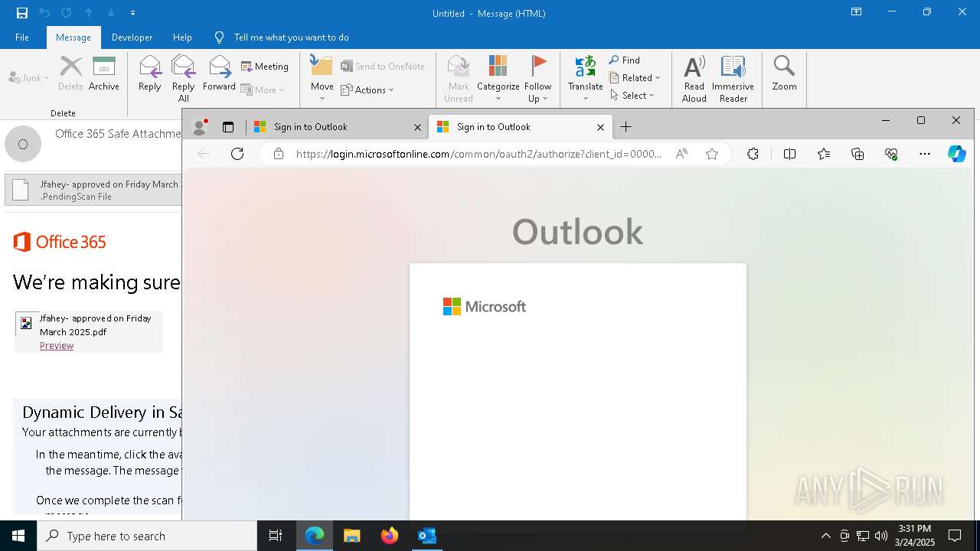Toggle Edge split screen
Image resolution: width=980 pixels, height=551 pixels.
point(790,154)
